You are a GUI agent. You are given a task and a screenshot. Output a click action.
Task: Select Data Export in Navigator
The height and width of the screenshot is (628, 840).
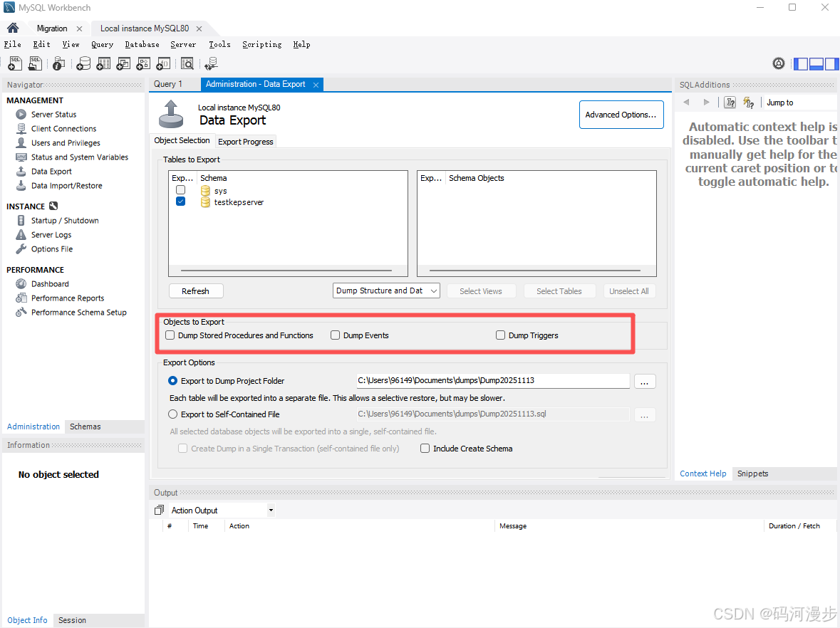pyautogui.click(x=51, y=172)
